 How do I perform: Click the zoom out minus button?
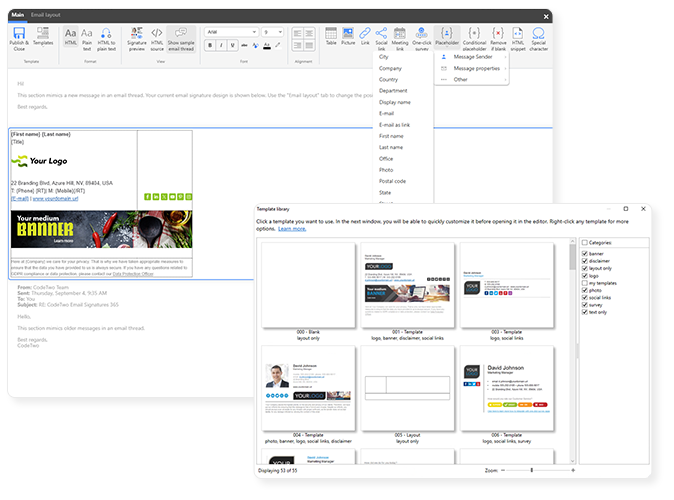click(503, 470)
